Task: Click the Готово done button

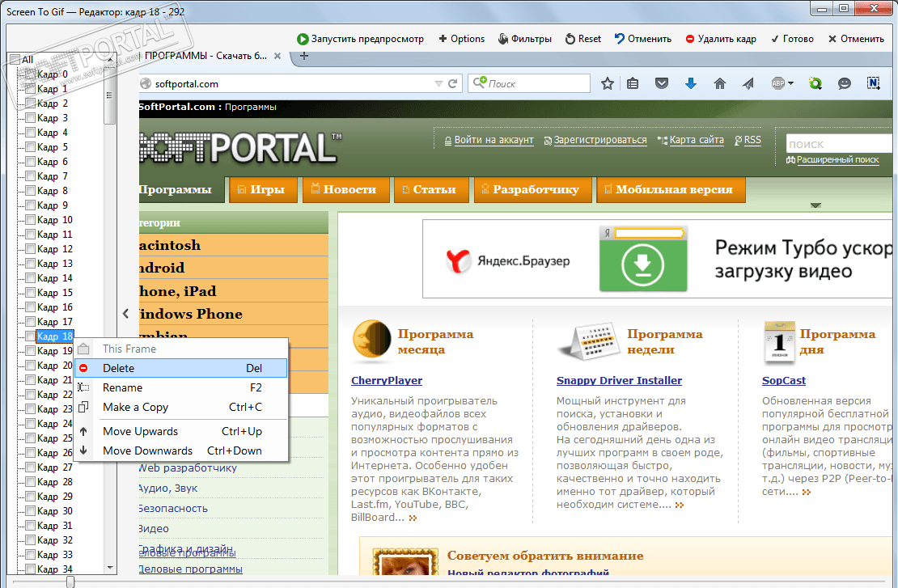Action: 792,39
